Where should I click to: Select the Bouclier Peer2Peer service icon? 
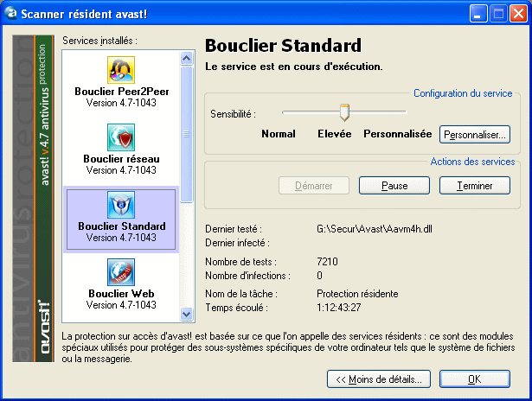(121, 70)
